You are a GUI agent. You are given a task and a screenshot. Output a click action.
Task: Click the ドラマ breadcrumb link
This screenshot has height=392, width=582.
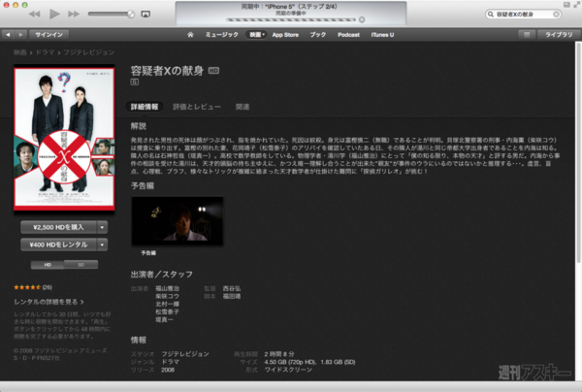[x=45, y=52]
